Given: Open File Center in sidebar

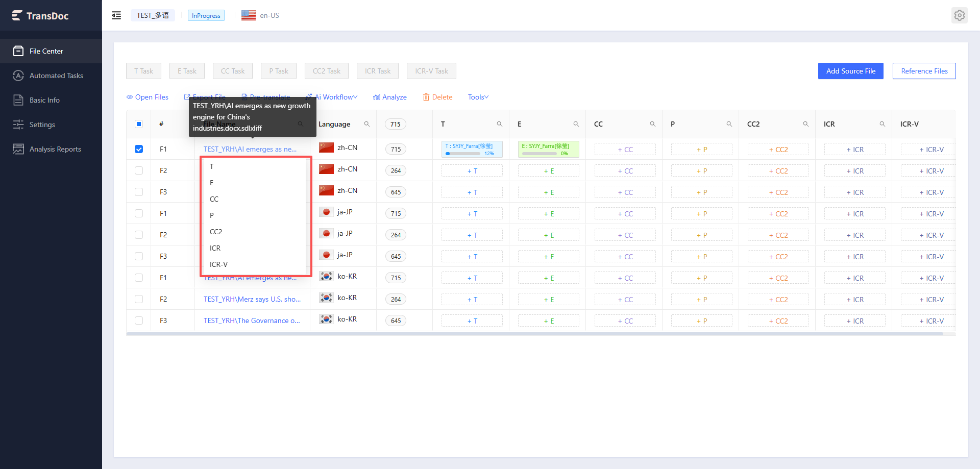Looking at the screenshot, I should tap(51, 51).
